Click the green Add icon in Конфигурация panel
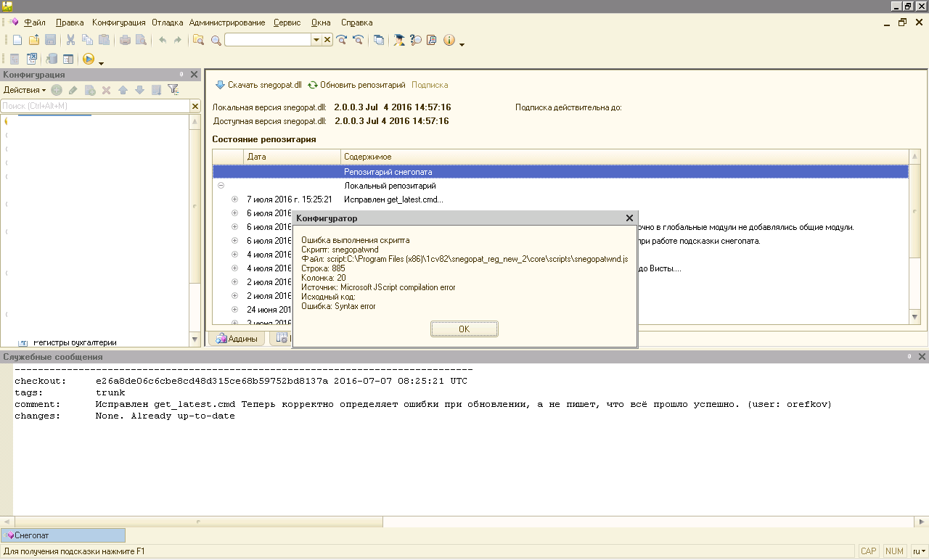Image resolution: width=929 pixels, height=560 pixels. click(57, 90)
